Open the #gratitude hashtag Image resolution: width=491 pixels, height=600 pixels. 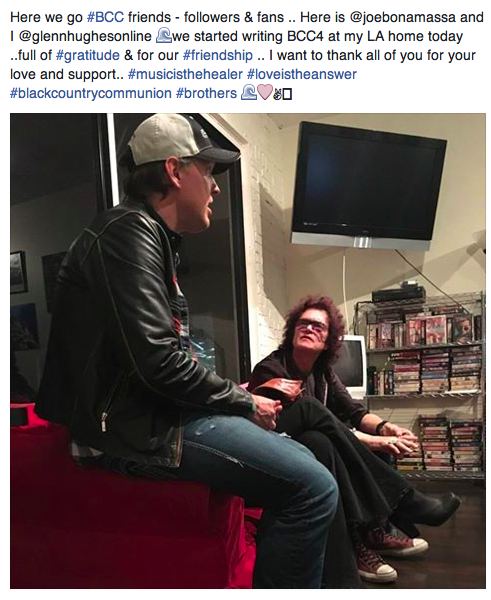coord(88,55)
